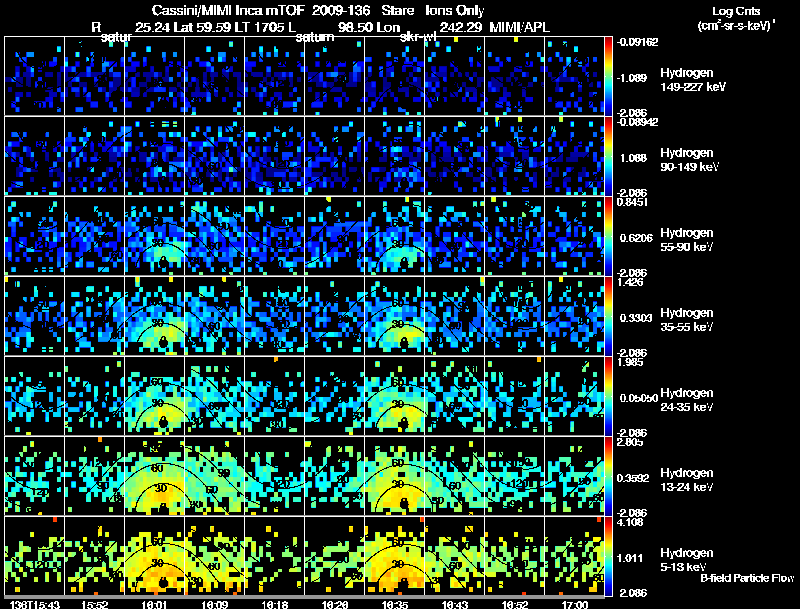Click the 1.985 color scale maximum
The image size is (800, 609).
click(630, 362)
